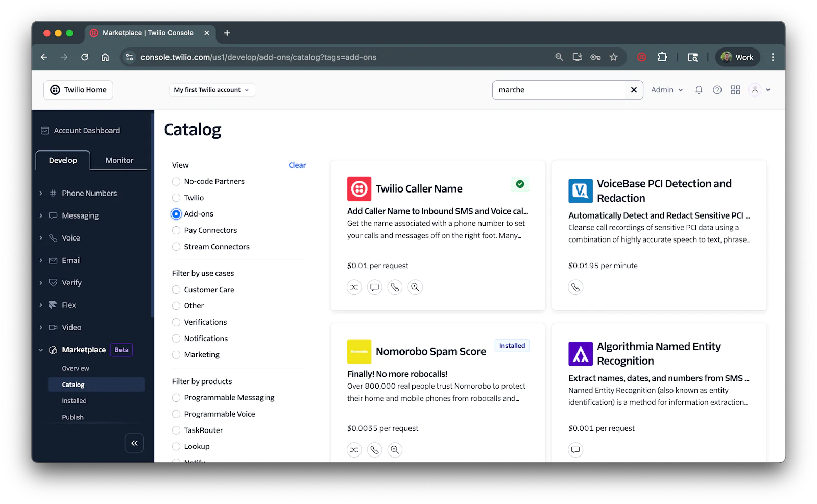Select the Programmable Messaging product filter

click(176, 397)
